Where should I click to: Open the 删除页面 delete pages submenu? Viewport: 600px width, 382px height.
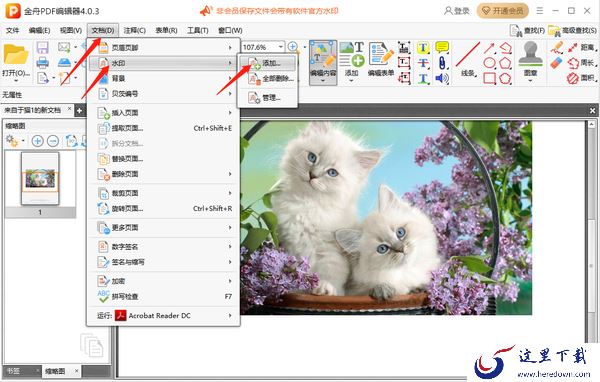pos(164,174)
